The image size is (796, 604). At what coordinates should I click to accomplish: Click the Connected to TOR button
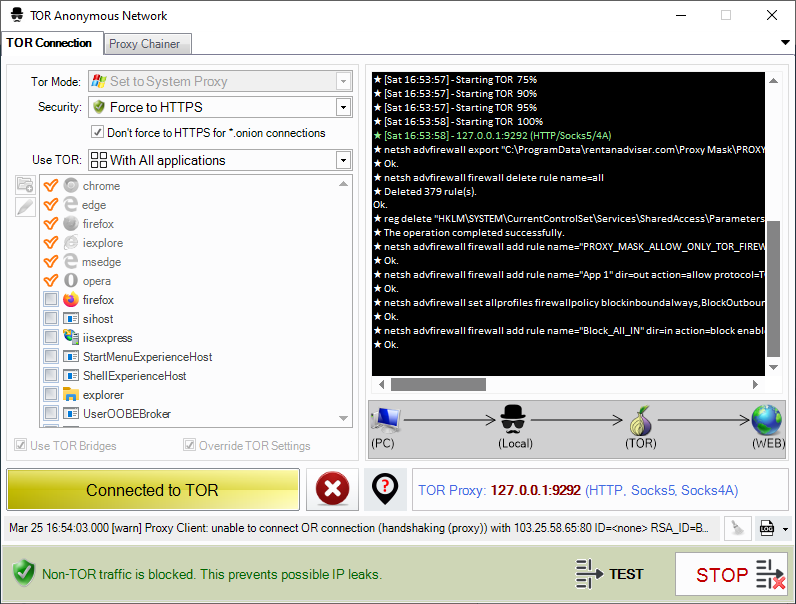click(152, 490)
